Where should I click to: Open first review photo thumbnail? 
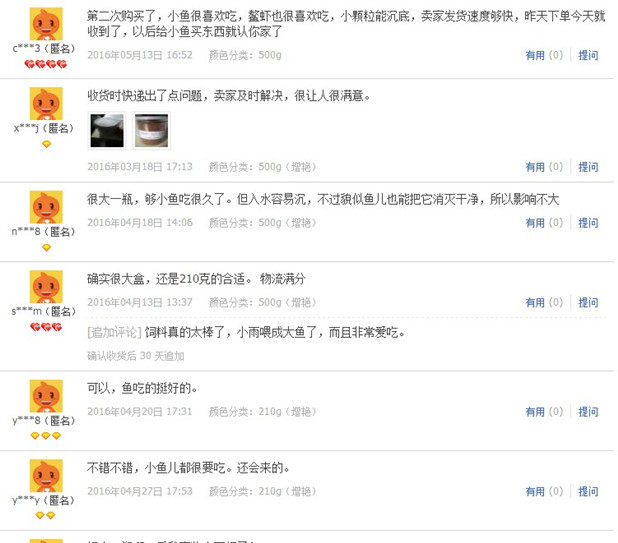click(x=107, y=131)
